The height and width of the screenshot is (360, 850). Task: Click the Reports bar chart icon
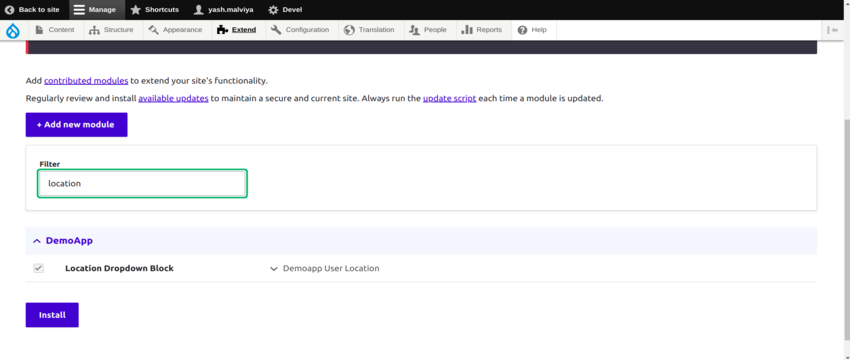click(467, 30)
